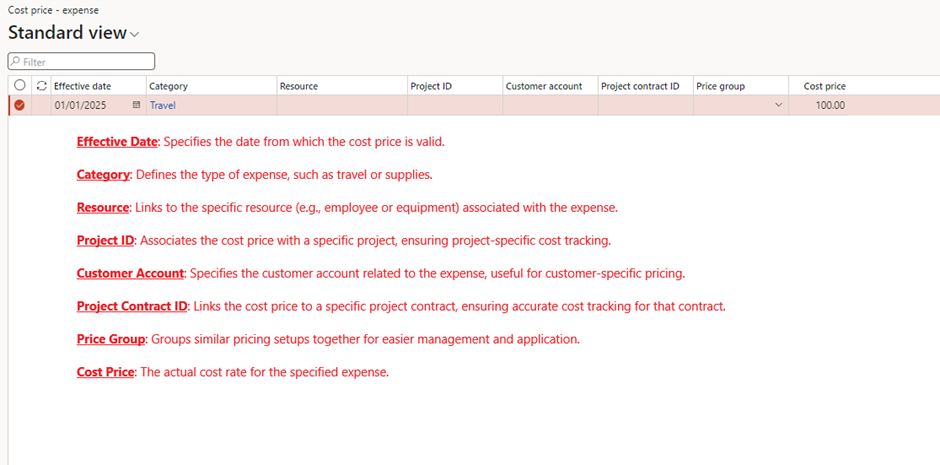Click the Cost price column header
The width and height of the screenshot is (940, 465).
[824, 86]
